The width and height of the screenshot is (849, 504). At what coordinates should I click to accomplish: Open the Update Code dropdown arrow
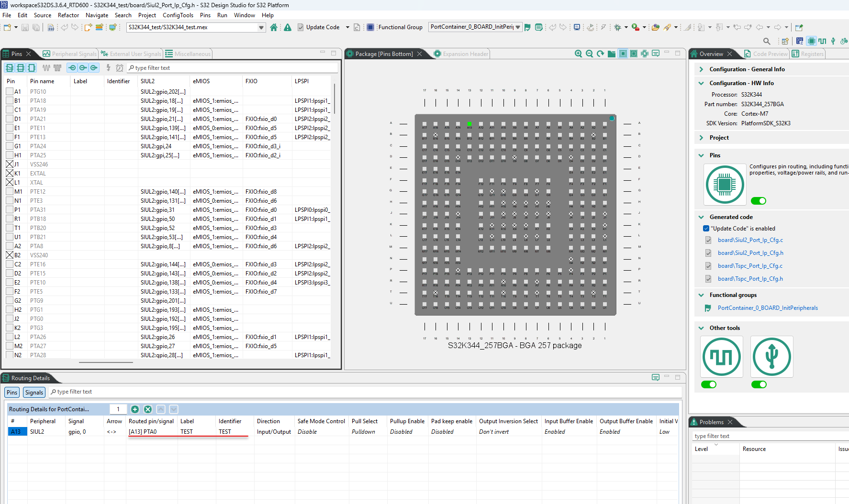point(347,27)
